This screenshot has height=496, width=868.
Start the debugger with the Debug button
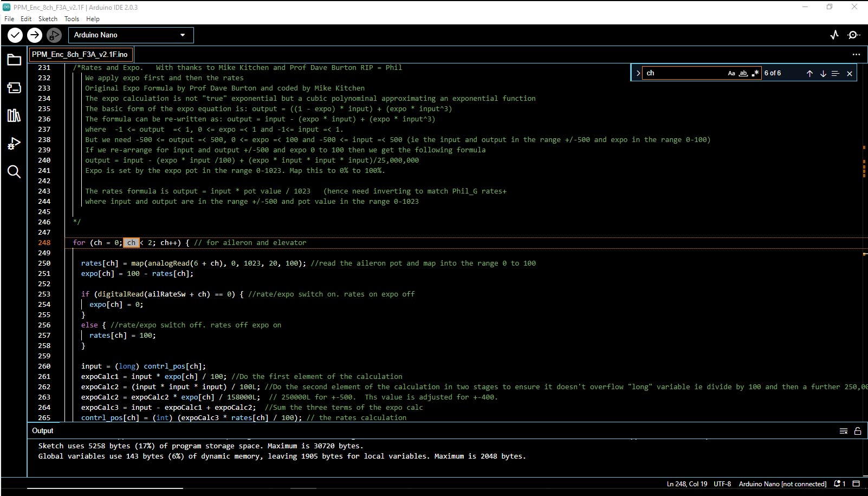click(x=54, y=35)
